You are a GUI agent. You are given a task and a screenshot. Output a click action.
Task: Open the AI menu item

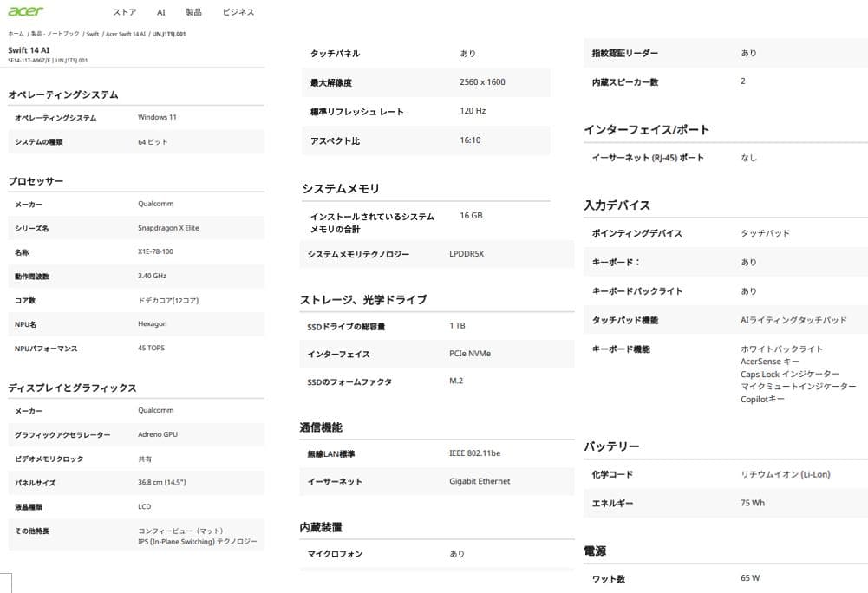pos(160,12)
